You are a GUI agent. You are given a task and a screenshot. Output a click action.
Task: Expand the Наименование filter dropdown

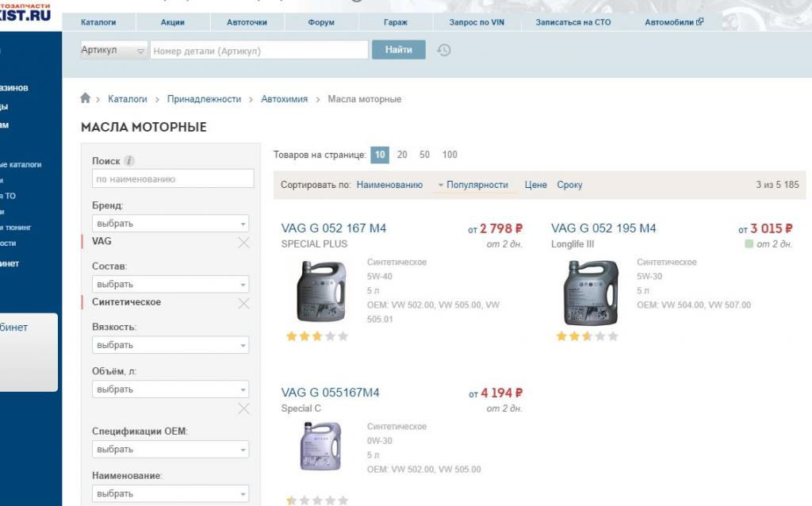(170, 493)
